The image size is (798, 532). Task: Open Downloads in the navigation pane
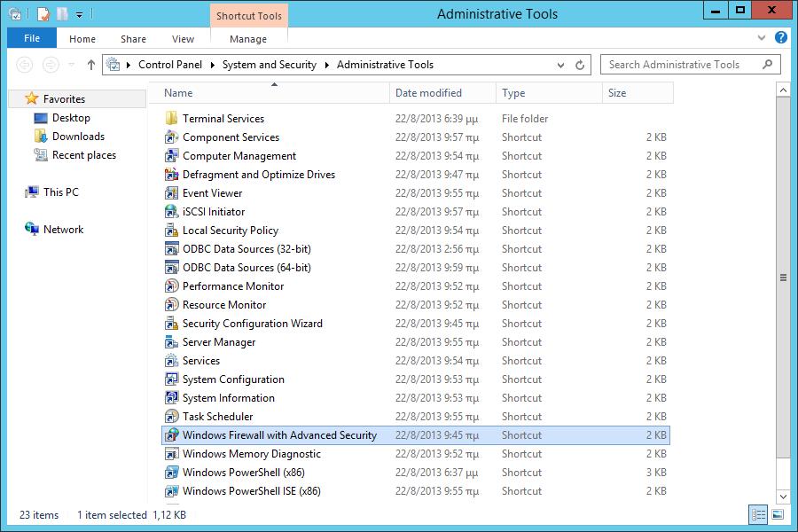(x=78, y=137)
